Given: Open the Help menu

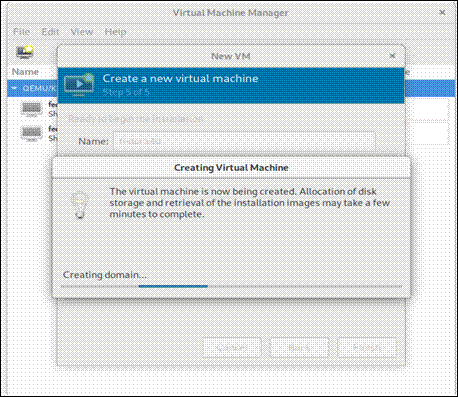Looking at the screenshot, I should (115, 32).
